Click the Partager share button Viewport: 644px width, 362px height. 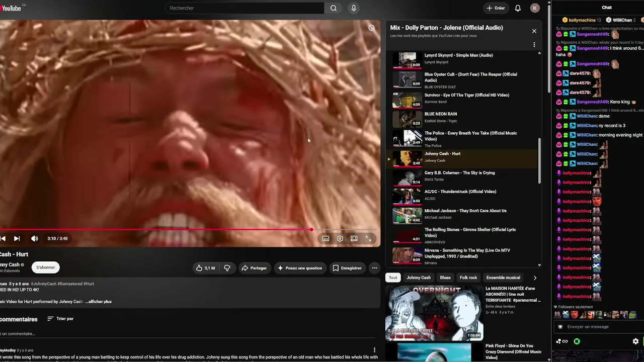[x=254, y=268]
